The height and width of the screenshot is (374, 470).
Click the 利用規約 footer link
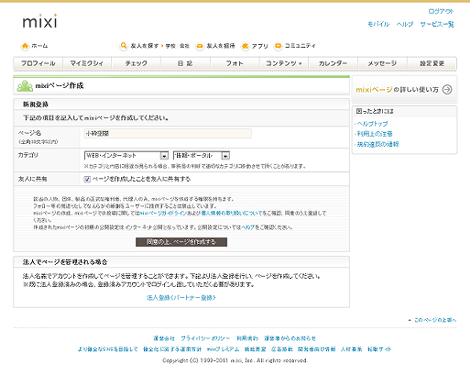click(x=247, y=338)
